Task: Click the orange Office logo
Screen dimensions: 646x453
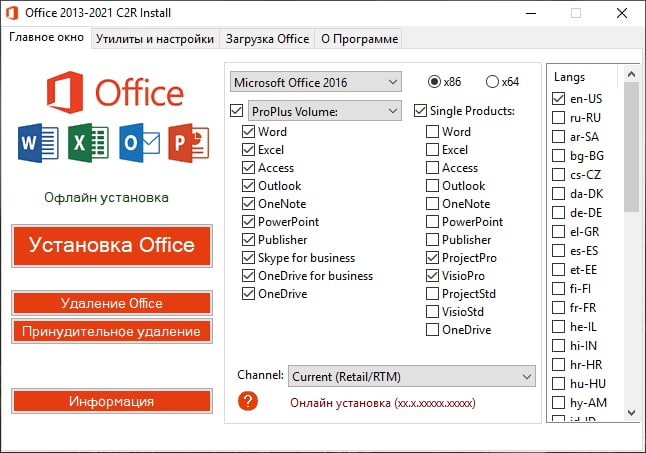Action: (64, 93)
